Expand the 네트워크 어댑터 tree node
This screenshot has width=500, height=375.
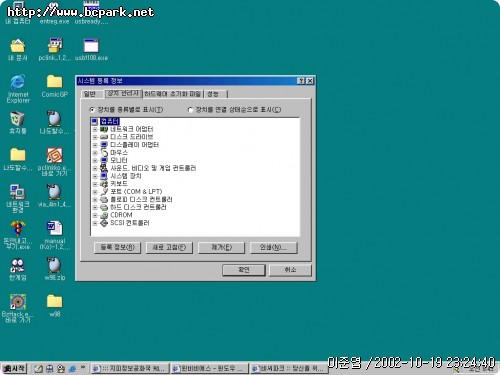[95, 129]
